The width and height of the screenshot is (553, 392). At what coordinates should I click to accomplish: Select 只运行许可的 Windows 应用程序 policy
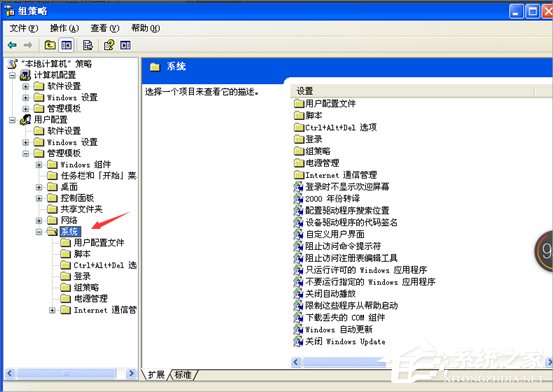point(360,270)
